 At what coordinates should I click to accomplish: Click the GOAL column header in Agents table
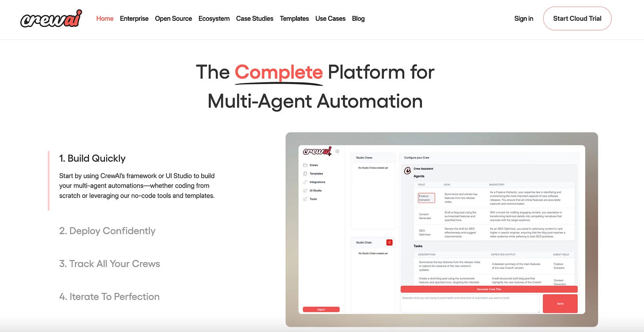448,184
